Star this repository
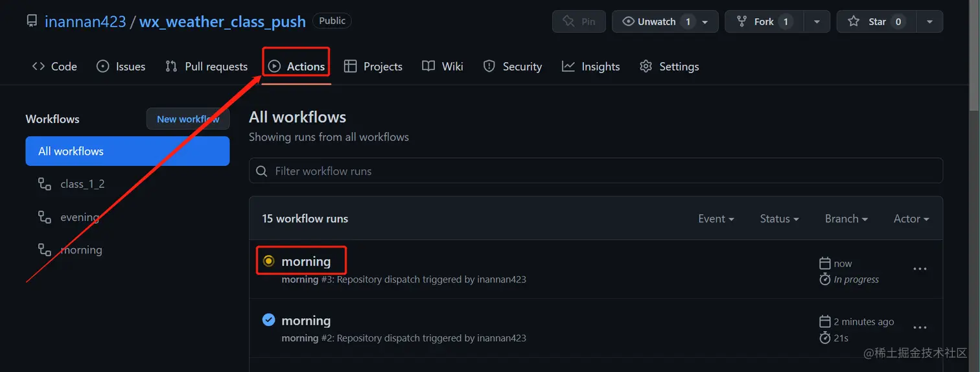This screenshot has height=372, width=980. [x=877, y=21]
